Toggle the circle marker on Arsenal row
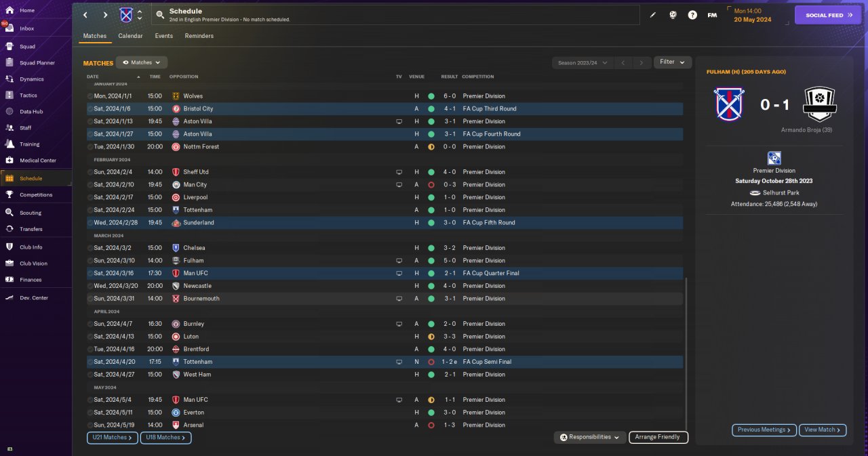The height and width of the screenshot is (456, 868). (90, 425)
